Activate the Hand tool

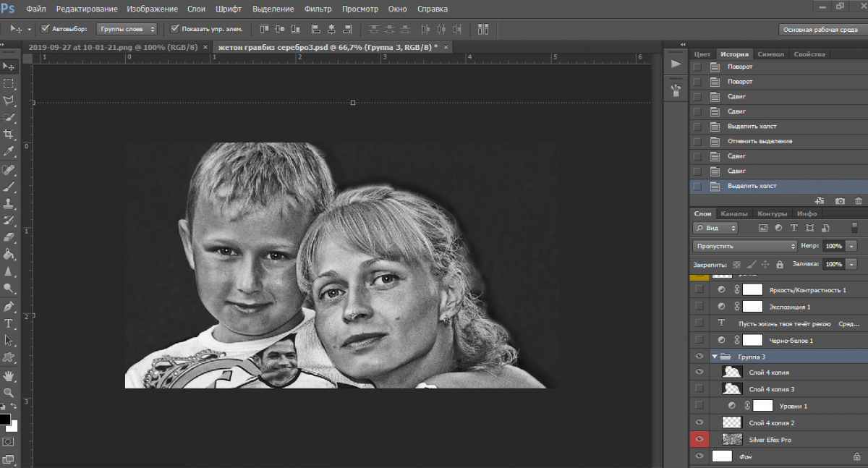(9, 375)
